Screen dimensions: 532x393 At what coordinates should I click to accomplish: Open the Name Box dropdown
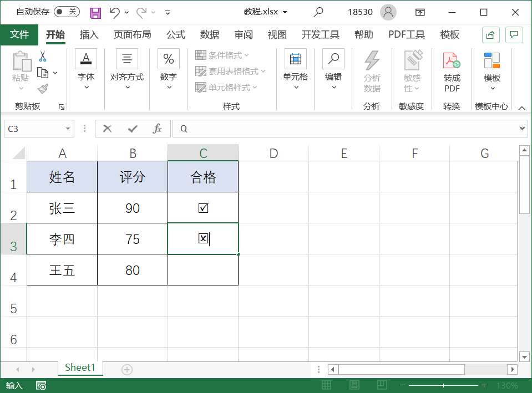(69, 128)
